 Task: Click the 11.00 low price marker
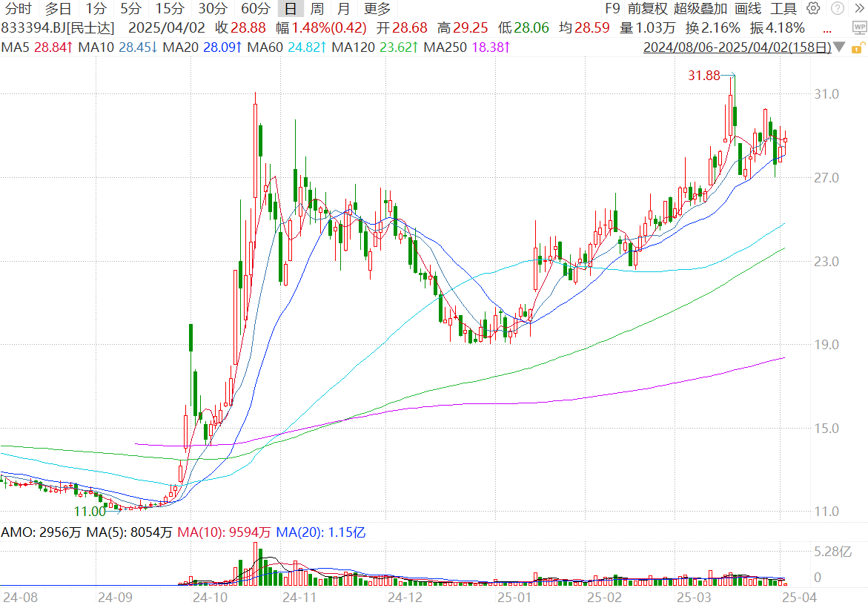[90, 511]
